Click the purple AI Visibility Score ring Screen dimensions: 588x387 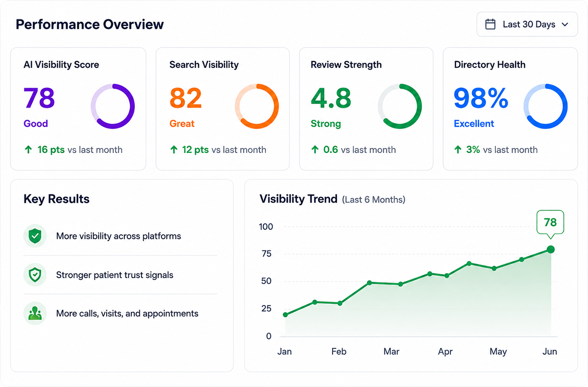113,106
